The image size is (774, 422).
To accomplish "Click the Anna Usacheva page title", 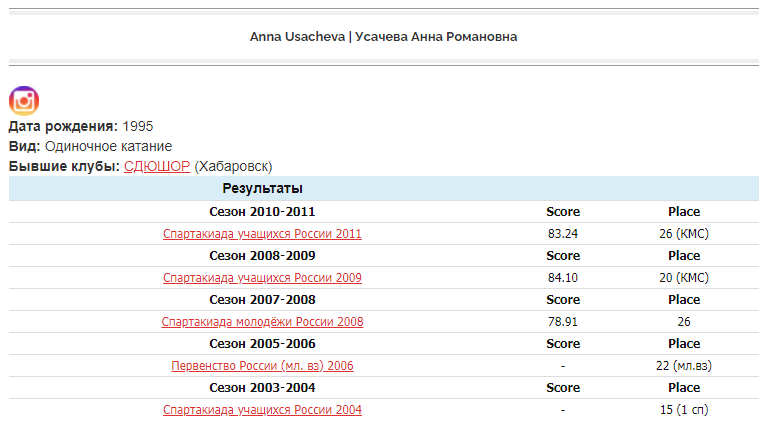I will point(383,36).
